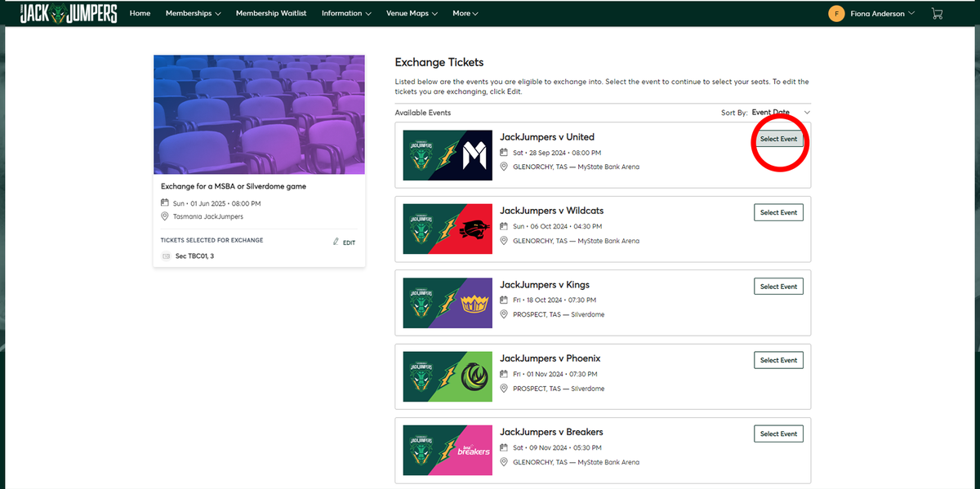Image resolution: width=980 pixels, height=489 pixels.
Task: Click the JackJumpers v Kings title
Action: point(545,285)
